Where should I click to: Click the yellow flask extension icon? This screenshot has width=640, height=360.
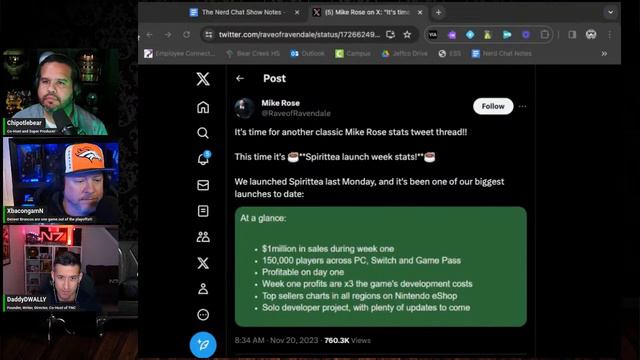pyautogui.click(x=488, y=35)
